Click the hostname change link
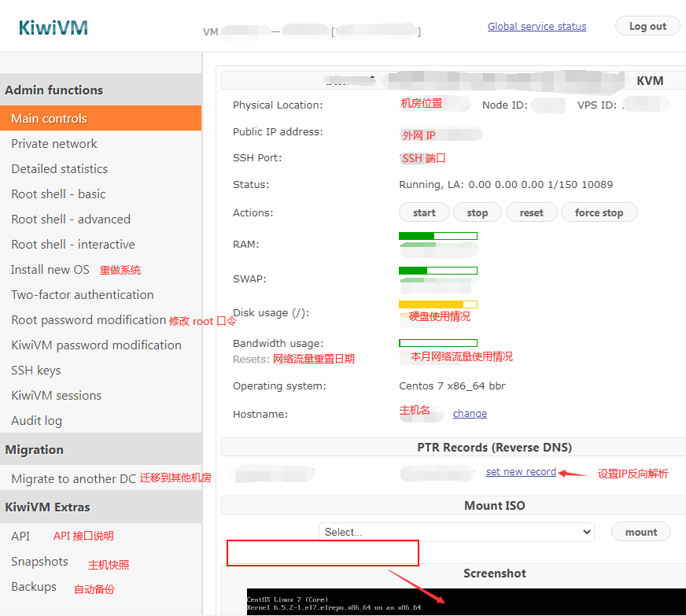Viewport: 686px width, 616px height. (x=470, y=414)
